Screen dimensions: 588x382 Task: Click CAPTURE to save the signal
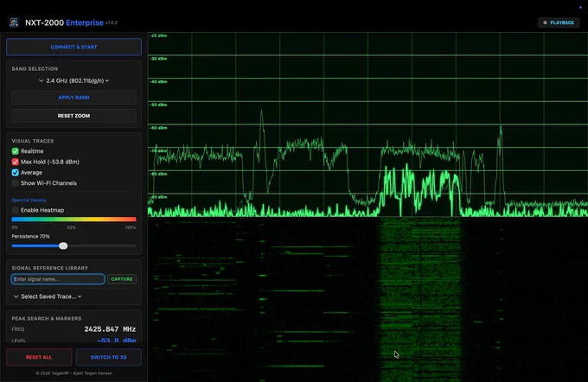point(122,279)
